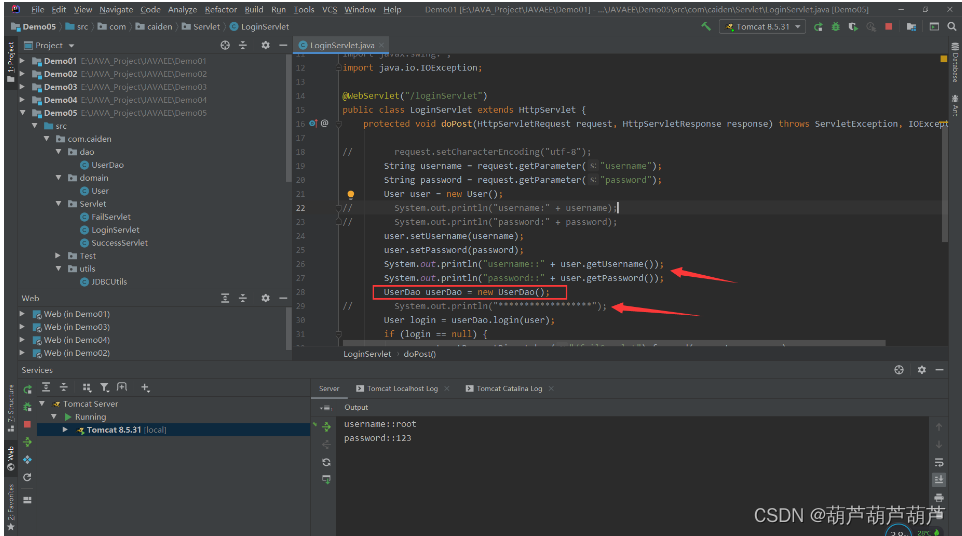Image resolution: width=962 pixels, height=536 pixels.
Task: Click the yellow inspection indicator at editor top-right
Action: point(944,59)
